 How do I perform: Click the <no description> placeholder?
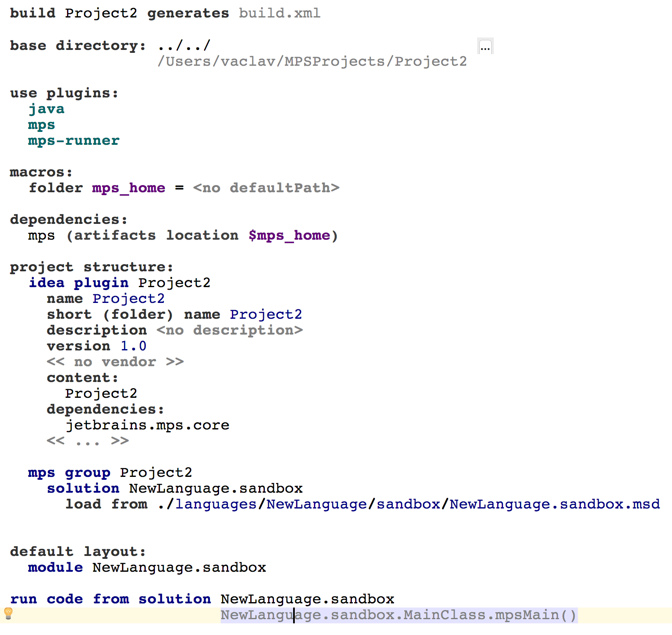click(229, 330)
